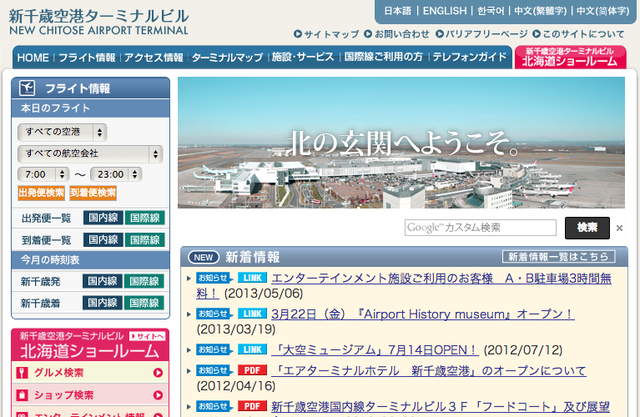Open the エアターミナルホテル オープン news link
This screenshot has width=640, height=417.
(x=429, y=371)
